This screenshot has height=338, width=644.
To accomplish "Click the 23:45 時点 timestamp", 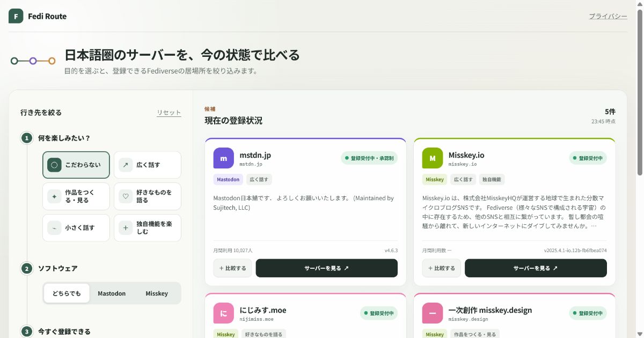I will tap(603, 121).
